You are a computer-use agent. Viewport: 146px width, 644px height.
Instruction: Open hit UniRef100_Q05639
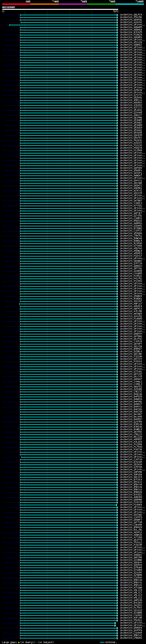pos(131,90)
